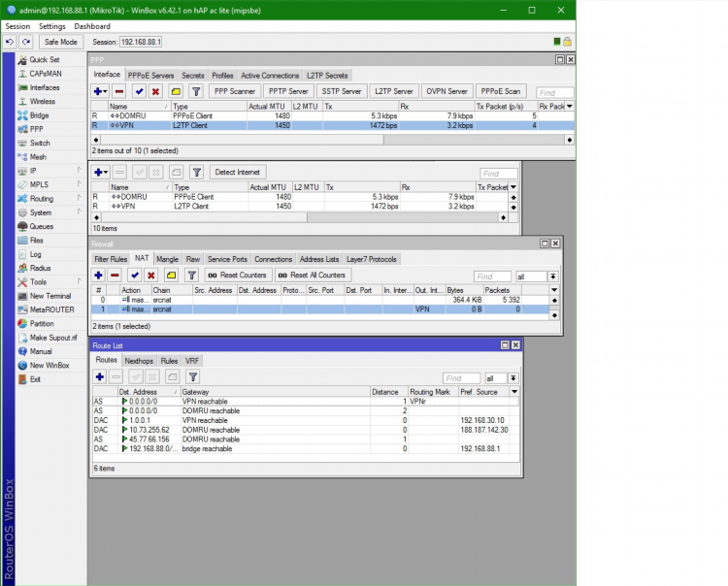Viewport: 728px width, 586px height.
Task: Switch to Active Connections tab
Action: (x=270, y=76)
